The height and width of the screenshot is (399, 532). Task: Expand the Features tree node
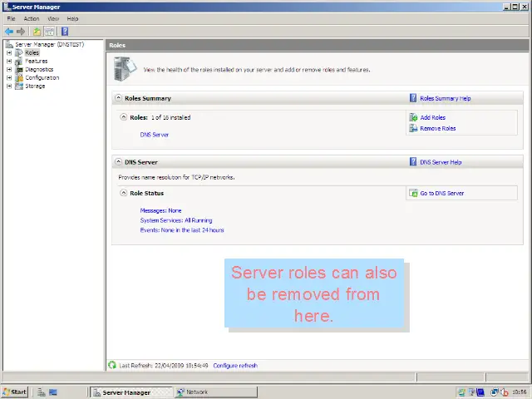pyautogui.click(x=9, y=61)
